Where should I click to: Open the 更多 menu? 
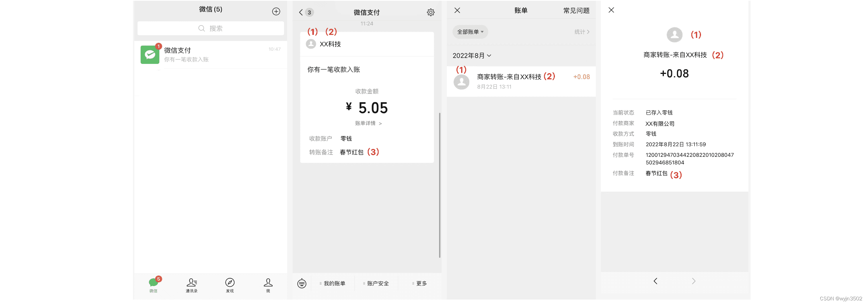[420, 283]
